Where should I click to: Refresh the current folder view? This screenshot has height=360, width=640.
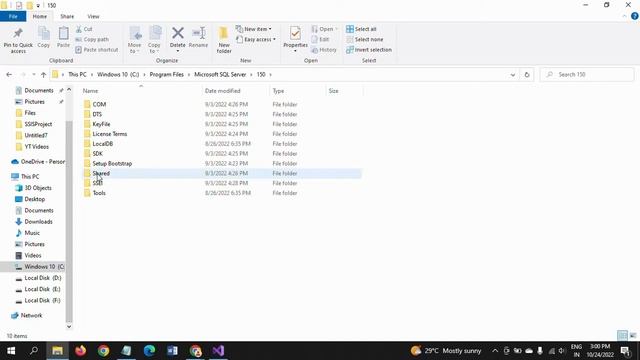[x=527, y=75]
